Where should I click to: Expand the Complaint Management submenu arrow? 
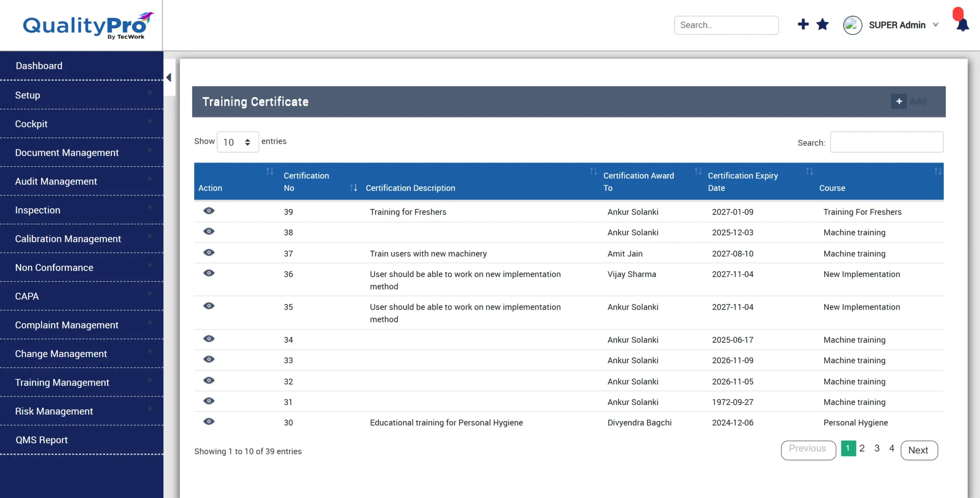150,322
